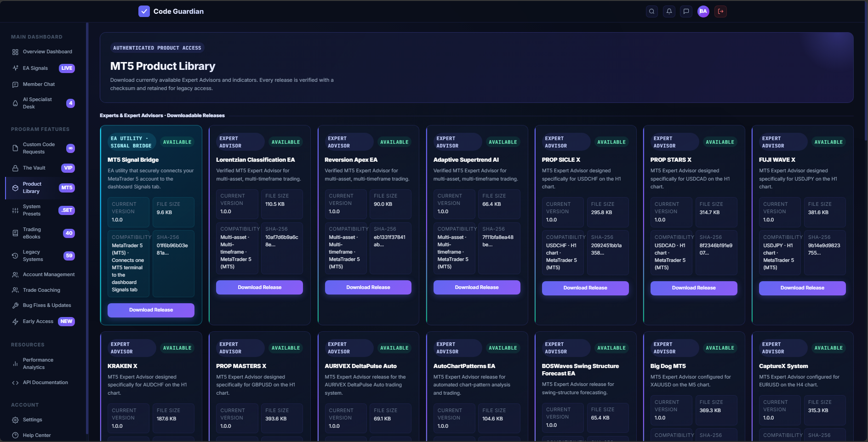Click the 40 badge beside Trading eBooks
This screenshot has width=868, height=442.
[69, 233]
